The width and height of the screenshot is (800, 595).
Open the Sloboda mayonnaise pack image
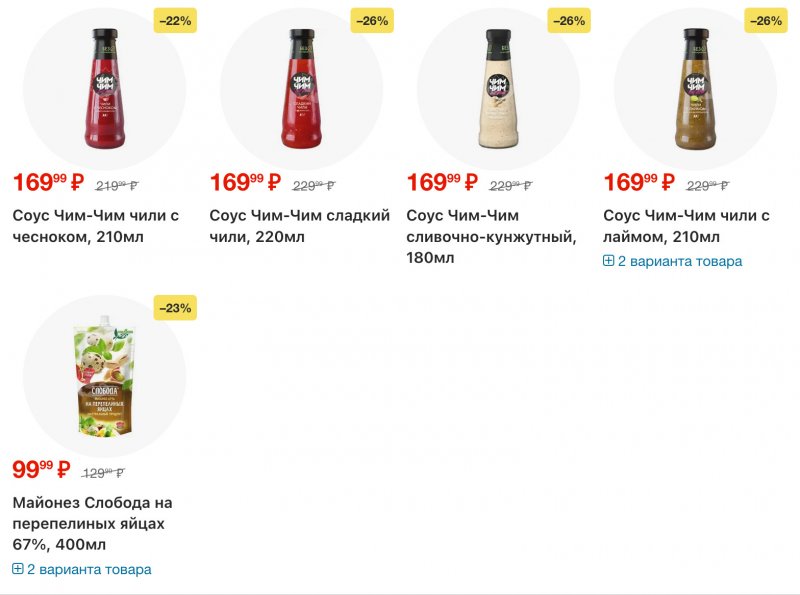(104, 376)
